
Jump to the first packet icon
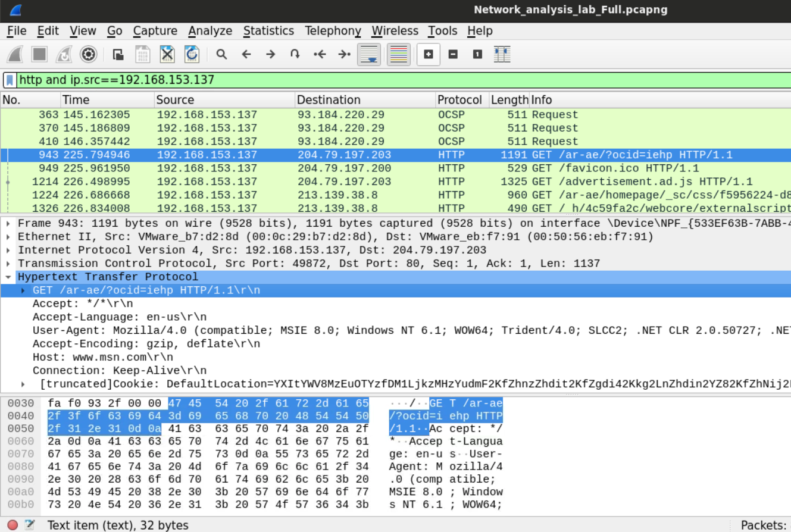tap(320, 55)
